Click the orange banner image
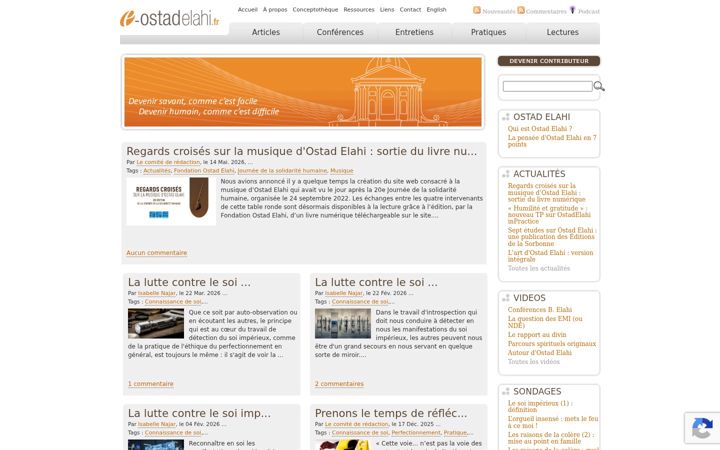 [x=303, y=92]
